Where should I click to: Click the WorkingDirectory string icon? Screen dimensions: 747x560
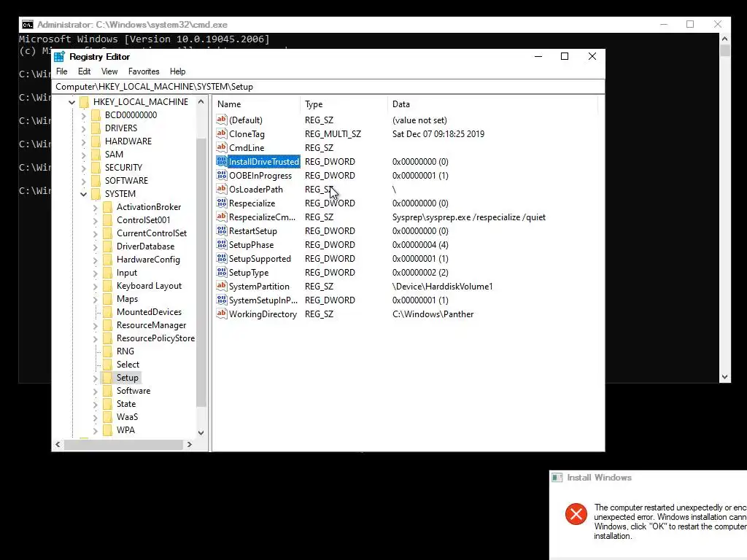pyautogui.click(x=222, y=314)
